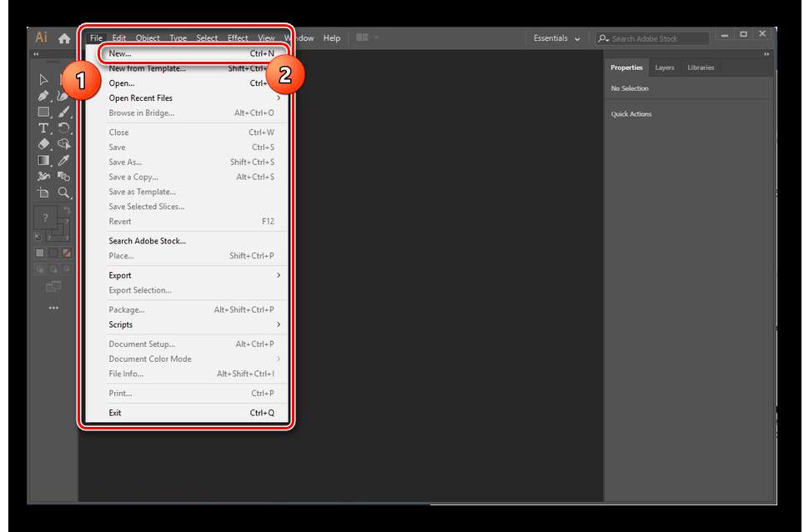Select the Symbol Sprayer tool
The width and height of the screenshot is (804, 532).
[43, 176]
